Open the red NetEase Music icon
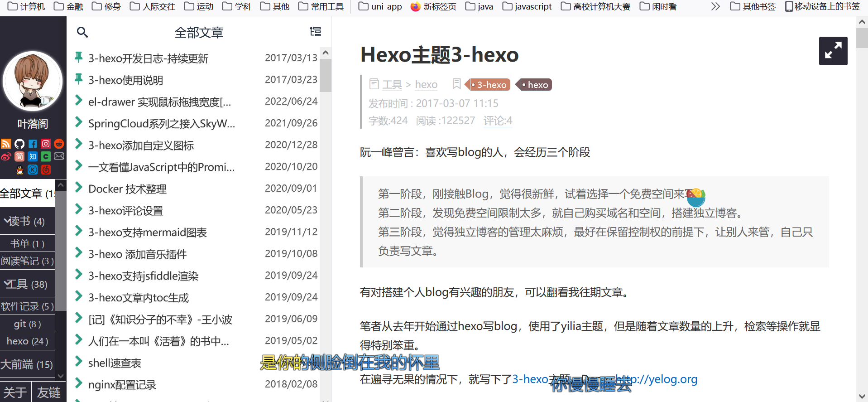The height and width of the screenshot is (402, 868). [x=46, y=170]
